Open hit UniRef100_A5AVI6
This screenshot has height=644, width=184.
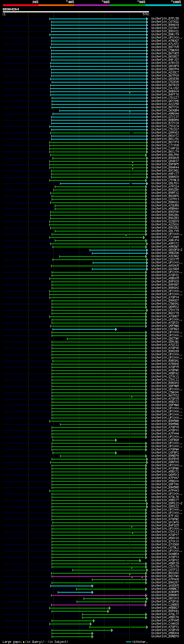click(x=165, y=538)
